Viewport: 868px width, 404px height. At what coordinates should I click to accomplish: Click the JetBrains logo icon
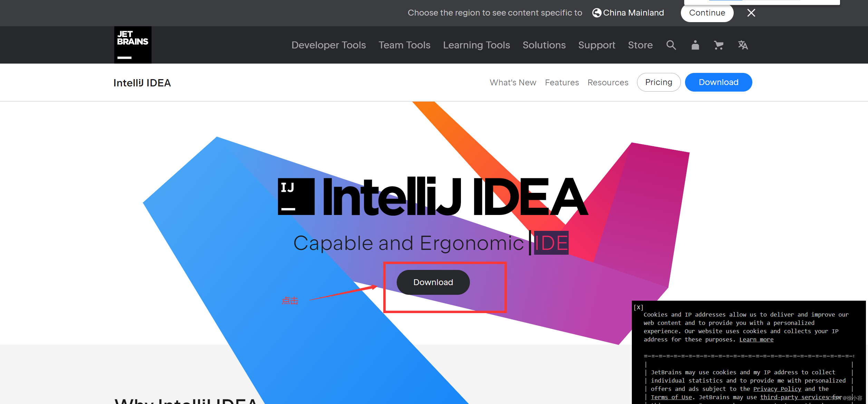click(x=132, y=44)
